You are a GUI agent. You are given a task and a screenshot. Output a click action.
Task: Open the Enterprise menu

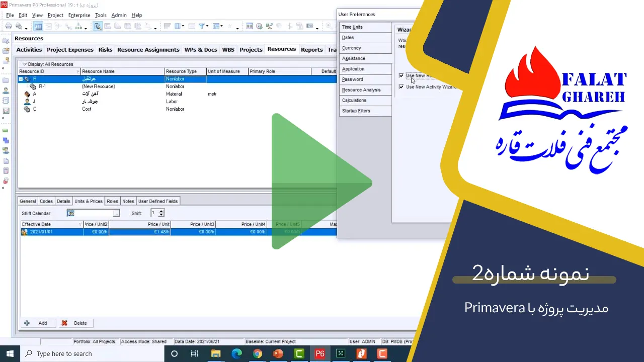coord(79,15)
